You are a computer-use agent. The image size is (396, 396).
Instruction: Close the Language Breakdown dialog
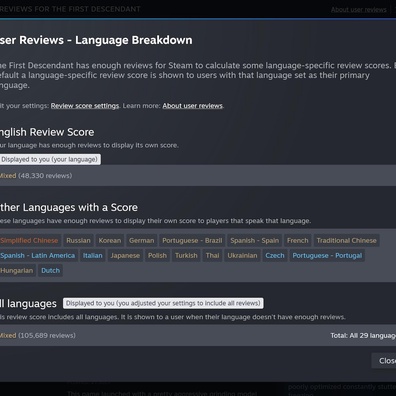pos(385,361)
